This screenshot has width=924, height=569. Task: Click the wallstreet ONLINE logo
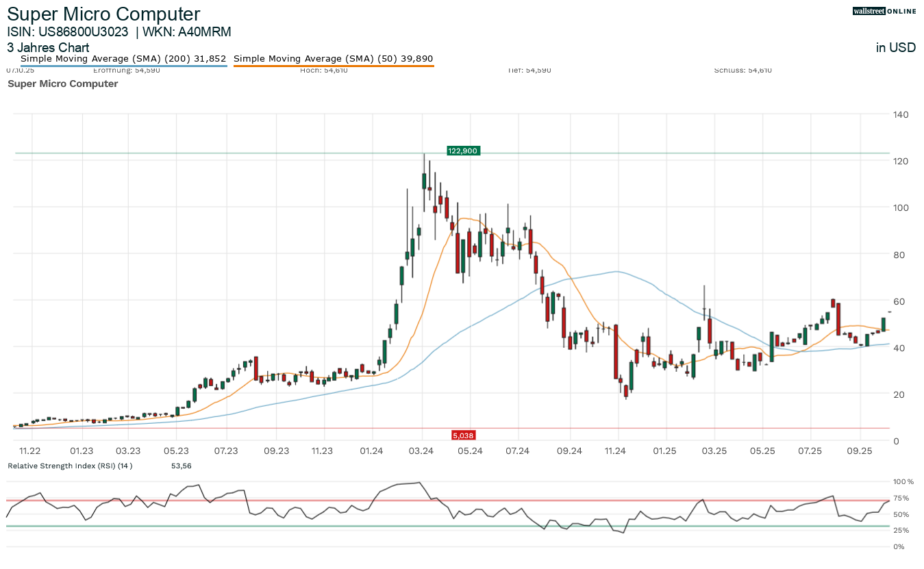pyautogui.click(x=884, y=11)
